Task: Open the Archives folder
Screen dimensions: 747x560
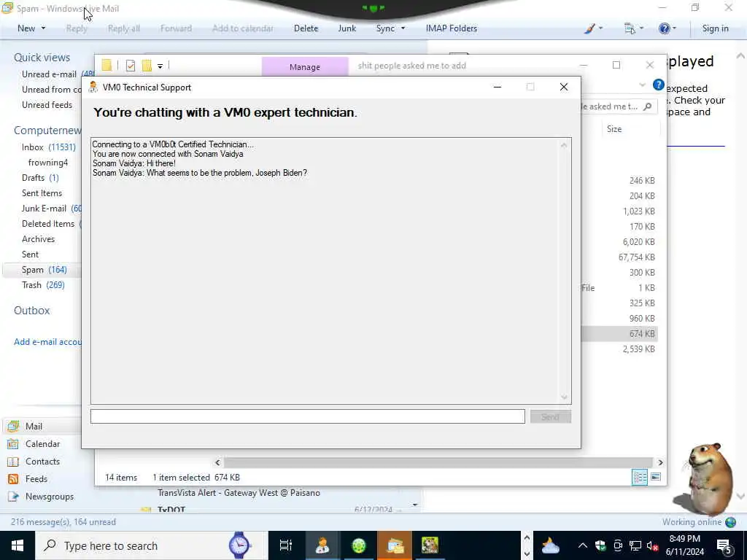Action: pyautogui.click(x=38, y=239)
